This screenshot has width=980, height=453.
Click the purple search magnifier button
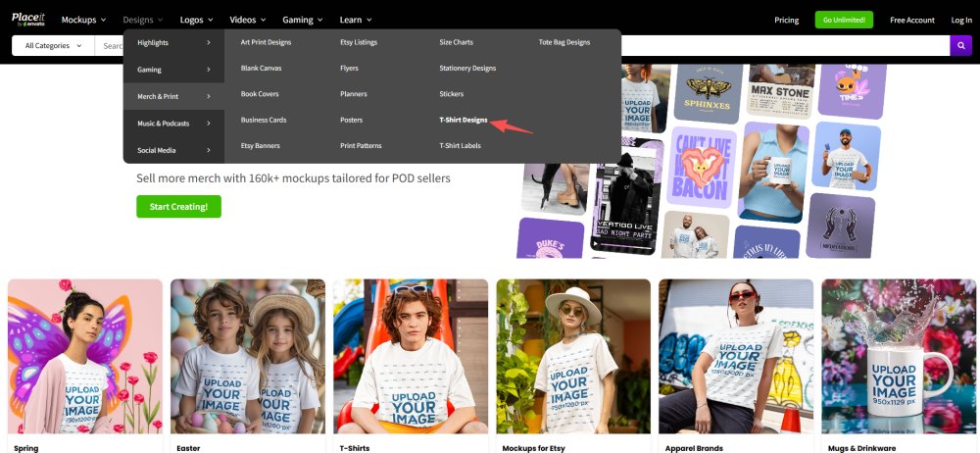[960, 45]
